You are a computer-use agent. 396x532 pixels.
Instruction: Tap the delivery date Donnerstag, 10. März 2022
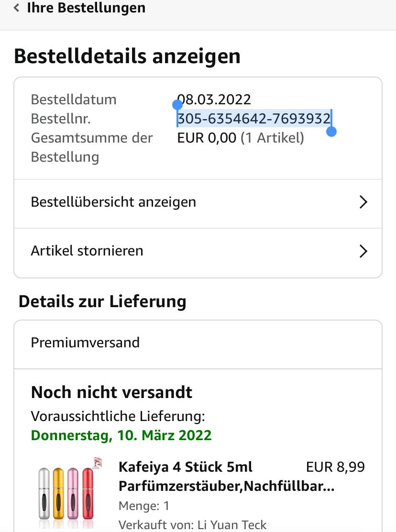[x=121, y=435]
